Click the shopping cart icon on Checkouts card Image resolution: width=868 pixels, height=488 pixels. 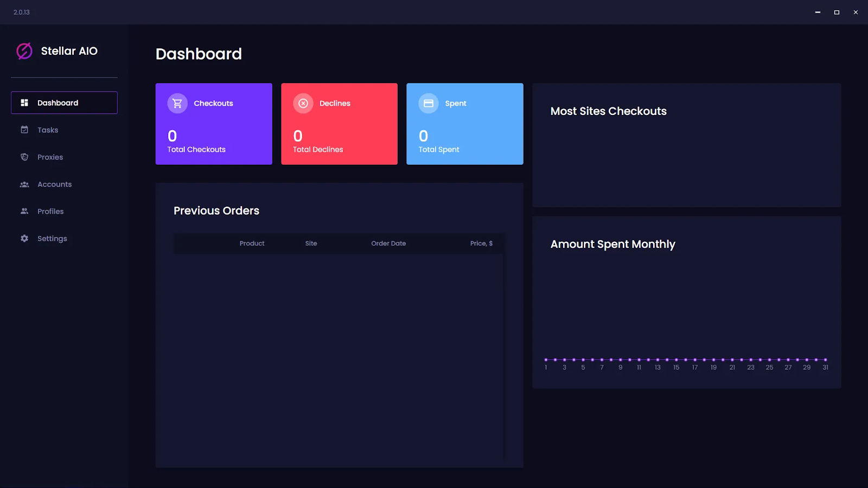pos(177,103)
